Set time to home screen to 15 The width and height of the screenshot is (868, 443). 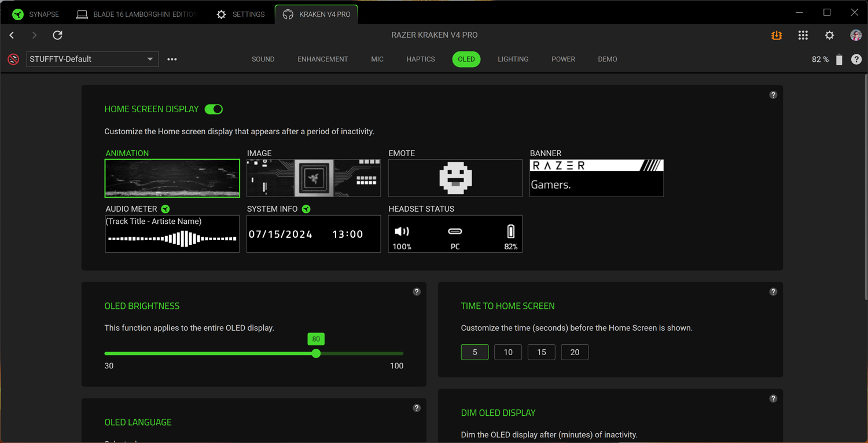pyautogui.click(x=542, y=352)
